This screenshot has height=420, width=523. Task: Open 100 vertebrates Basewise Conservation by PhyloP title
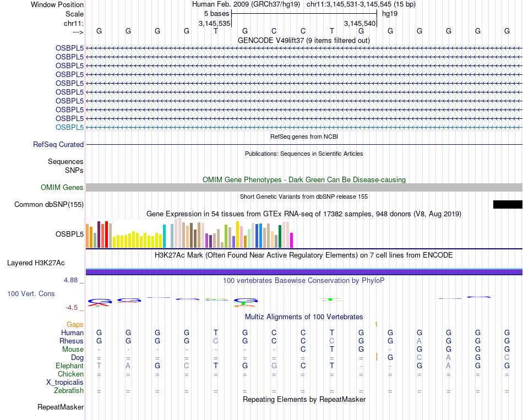point(304,281)
